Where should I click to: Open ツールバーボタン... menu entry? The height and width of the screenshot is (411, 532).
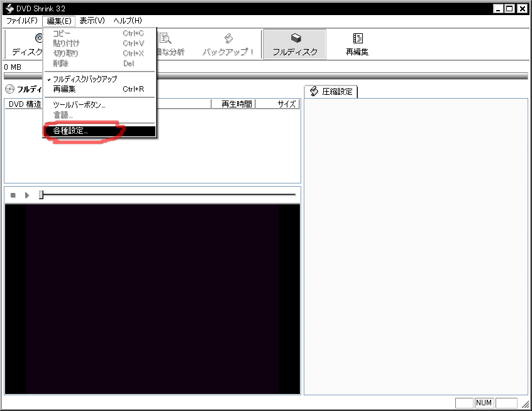100,105
